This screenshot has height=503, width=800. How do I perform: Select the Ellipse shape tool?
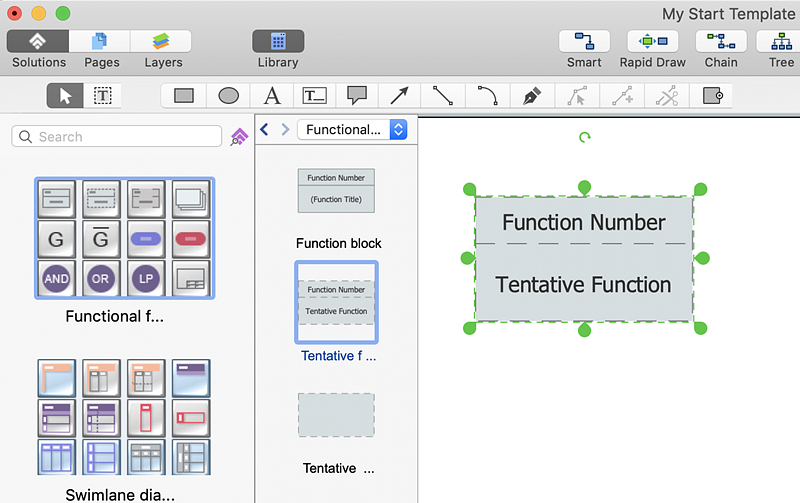point(228,96)
